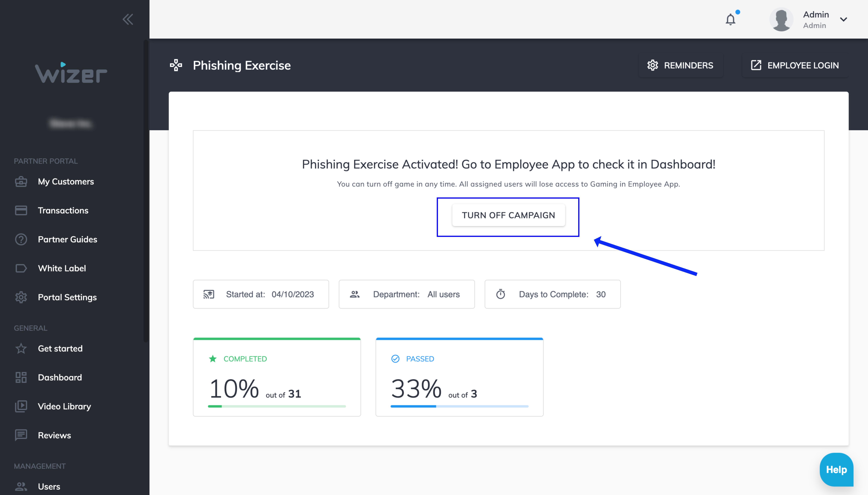Select the Transactions sidebar icon
868x495 pixels.
21,210
